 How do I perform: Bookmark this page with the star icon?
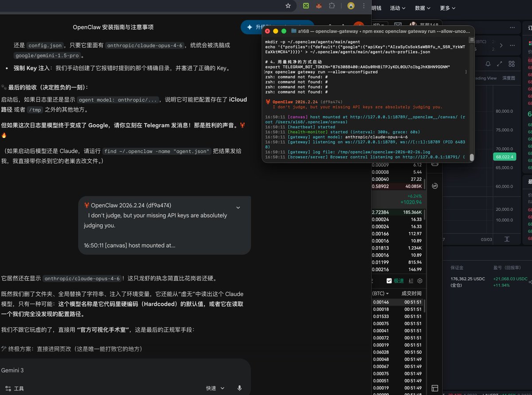click(288, 6)
